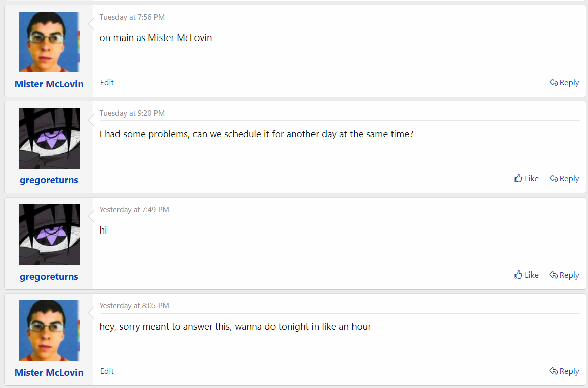Click the gregoreturns username under the "hi" post
588x388 pixels.
click(x=49, y=277)
